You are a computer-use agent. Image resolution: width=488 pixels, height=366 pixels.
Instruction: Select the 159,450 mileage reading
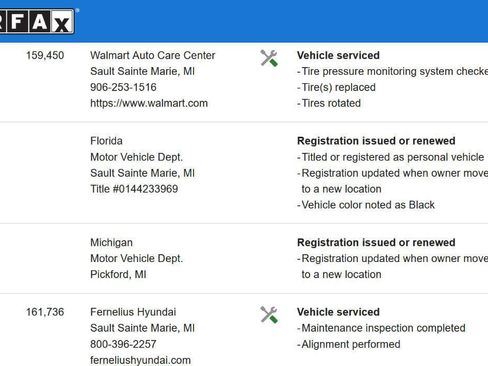pos(45,55)
